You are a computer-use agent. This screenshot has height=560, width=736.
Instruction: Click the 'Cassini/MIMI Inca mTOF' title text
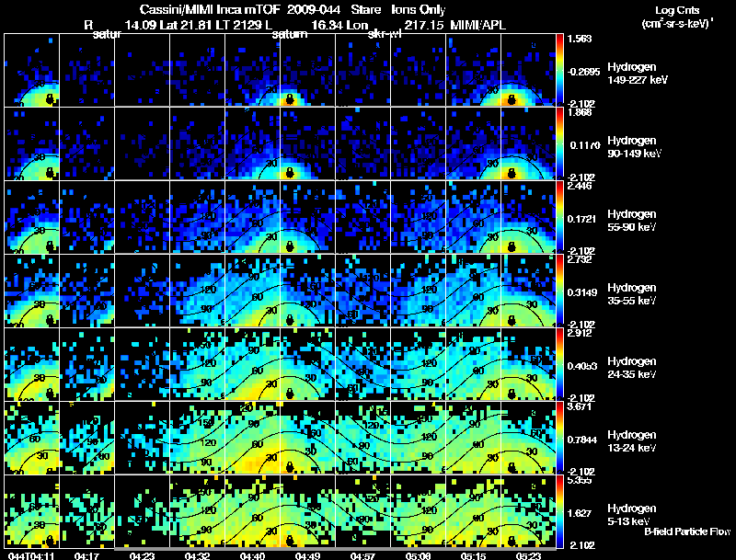(210, 9)
